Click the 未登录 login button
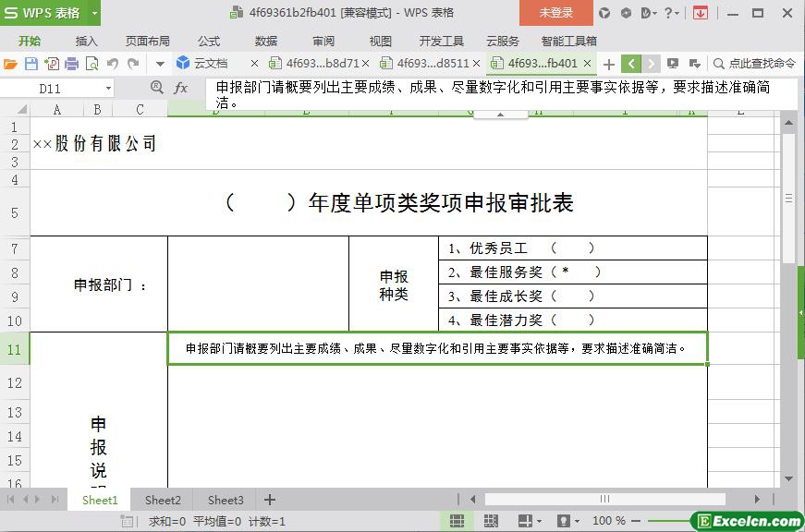 click(555, 13)
